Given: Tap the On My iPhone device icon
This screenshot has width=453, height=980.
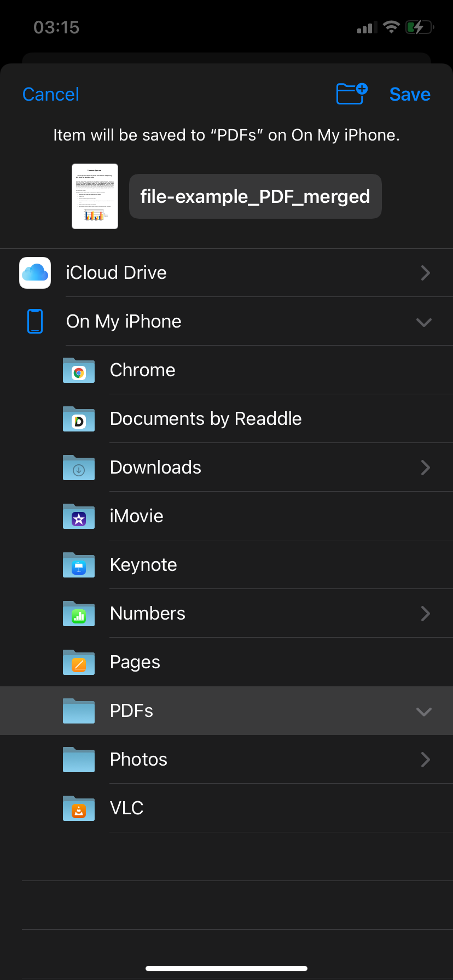Looking at the screenshot, I should point(35,321).
